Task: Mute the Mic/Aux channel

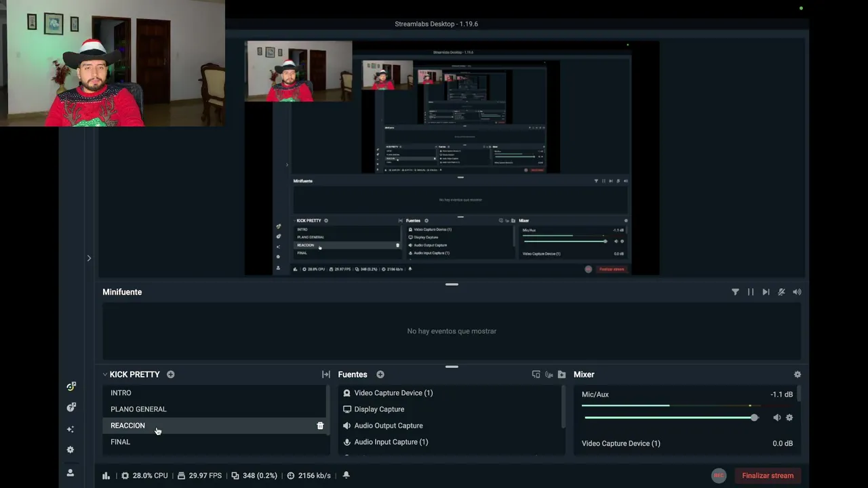Action: click(x=777, y=418)
